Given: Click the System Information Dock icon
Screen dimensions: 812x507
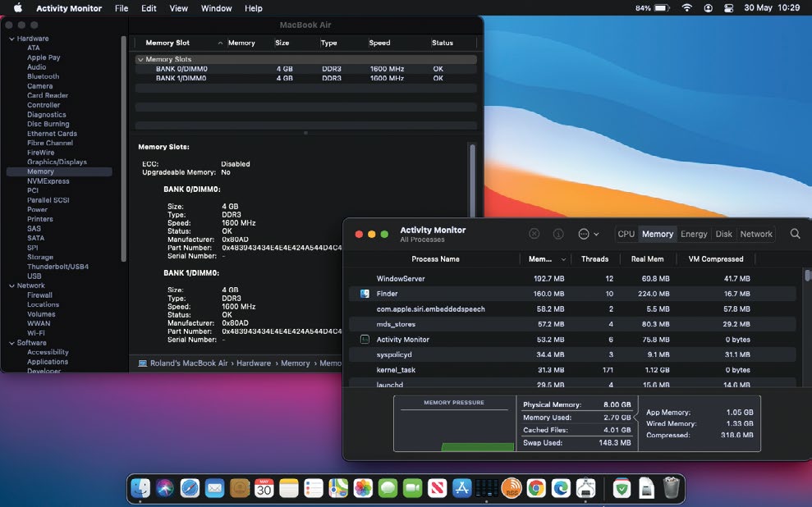Looking at the screenshot, I should [585, 487].
